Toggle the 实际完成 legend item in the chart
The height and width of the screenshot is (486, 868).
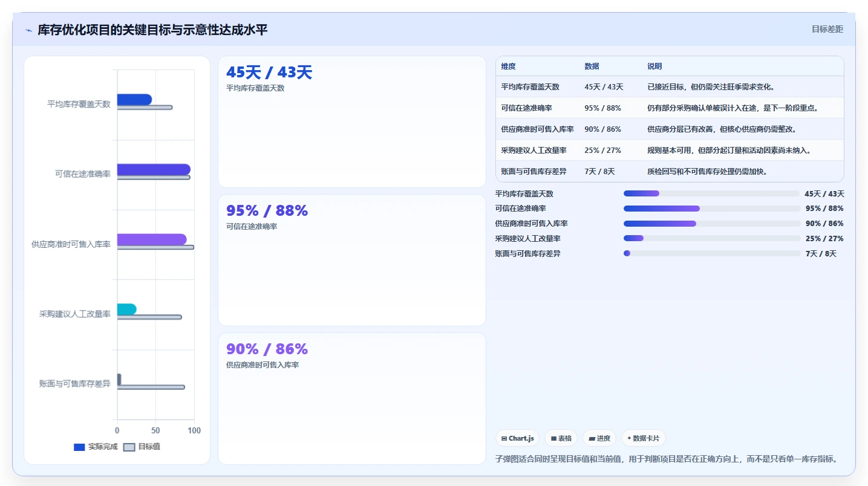coord(96,447)
